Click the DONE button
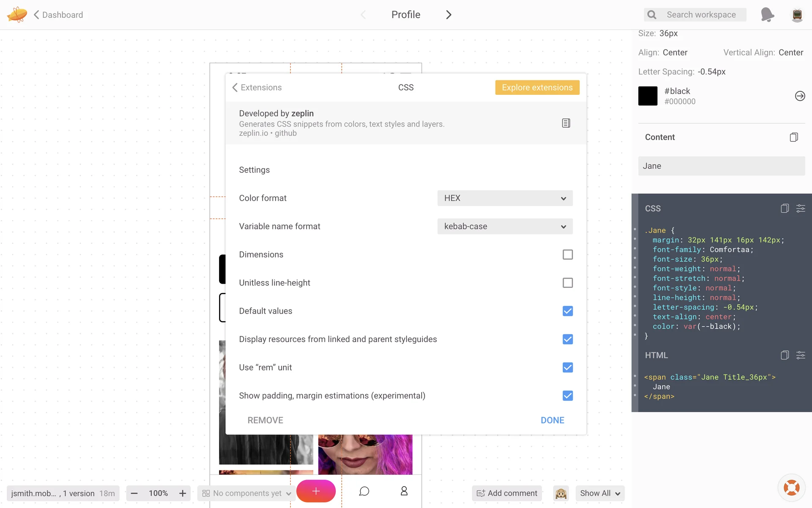This screenshot has width=812, height=508. 552,420
